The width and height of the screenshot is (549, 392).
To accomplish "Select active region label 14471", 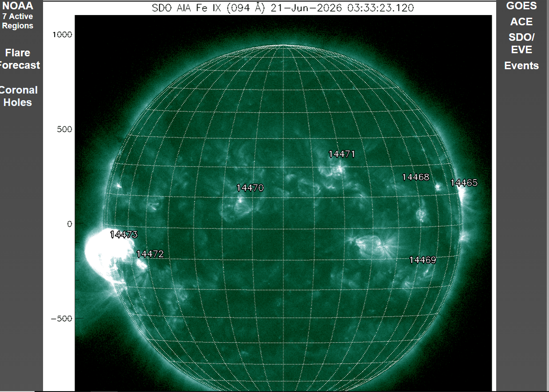I will coord(342,154).
